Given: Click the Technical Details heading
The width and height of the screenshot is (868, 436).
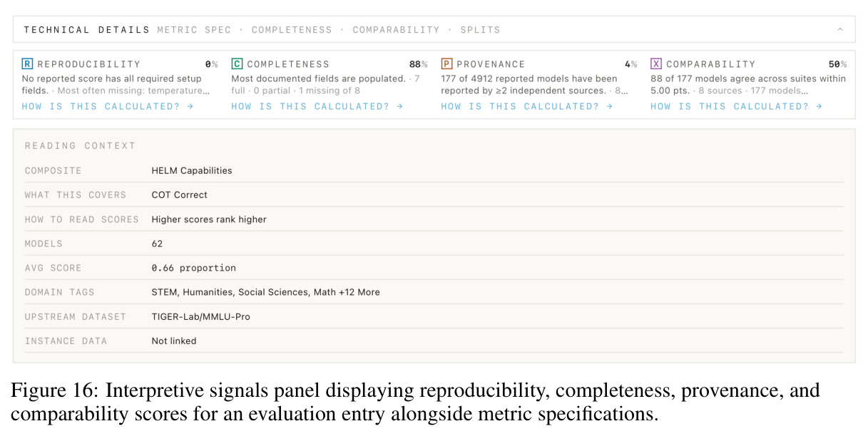Looking at the screenshot, I should pyautogui.click(x=87, y=30).
